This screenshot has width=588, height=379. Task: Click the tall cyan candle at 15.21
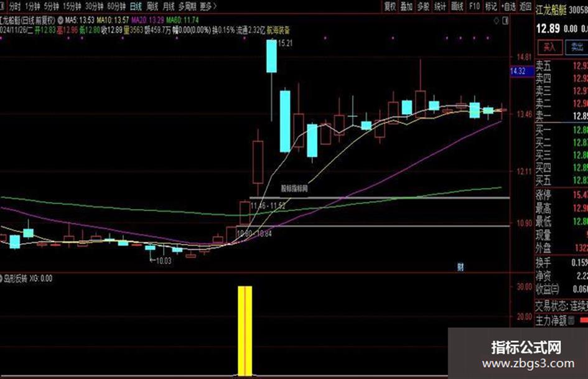pos(271,56)
